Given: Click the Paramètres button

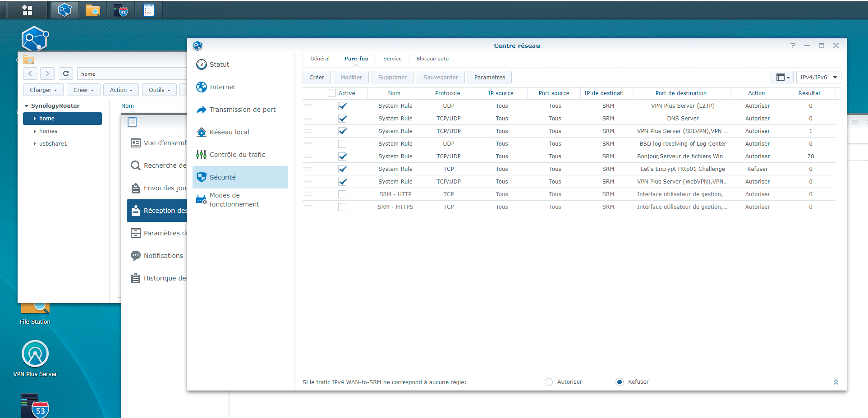Looking at the screenshot, I should click(x=489, y=77).
